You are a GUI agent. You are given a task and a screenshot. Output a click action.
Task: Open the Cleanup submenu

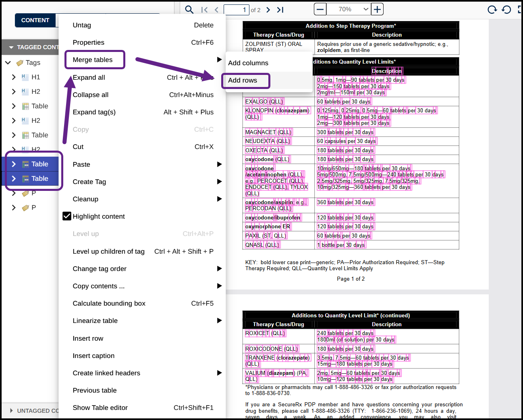point(143,199)
